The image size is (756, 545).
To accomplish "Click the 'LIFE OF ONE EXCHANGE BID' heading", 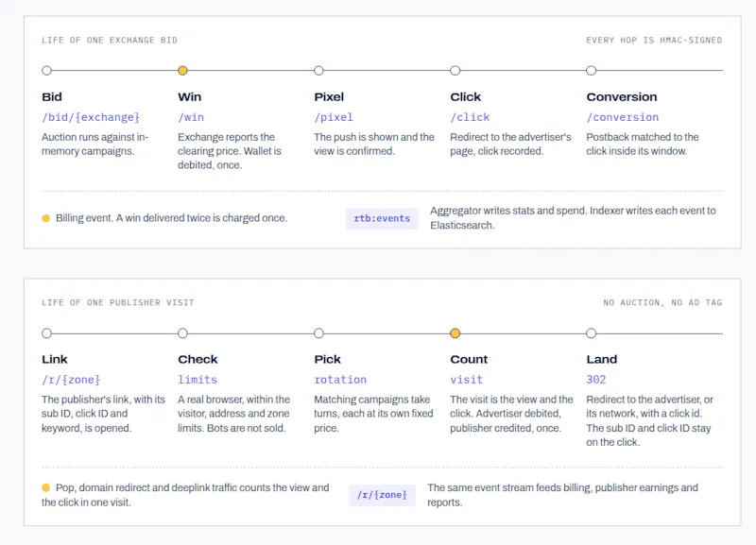I will (110, 40).
